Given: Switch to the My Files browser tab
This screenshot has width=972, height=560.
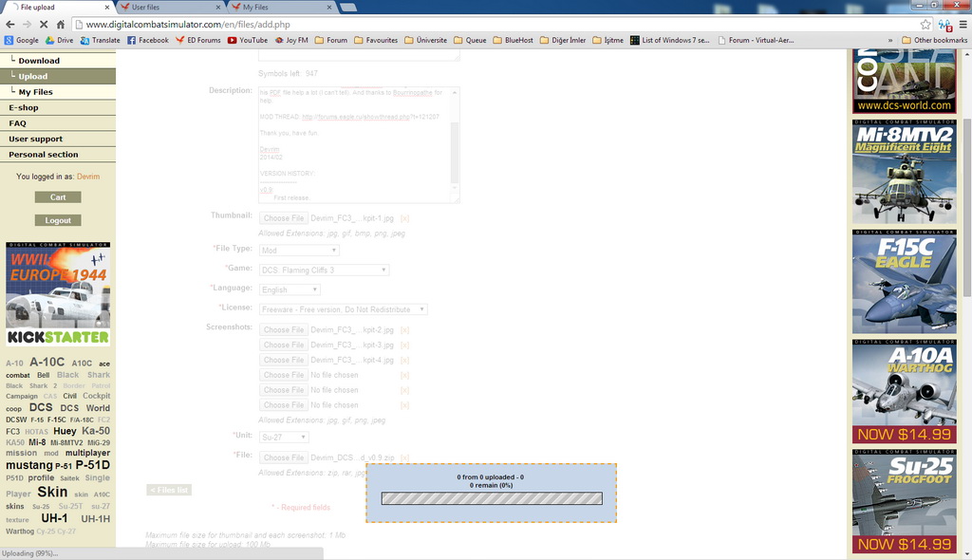Looking at the screenshot, I should 281,8.
